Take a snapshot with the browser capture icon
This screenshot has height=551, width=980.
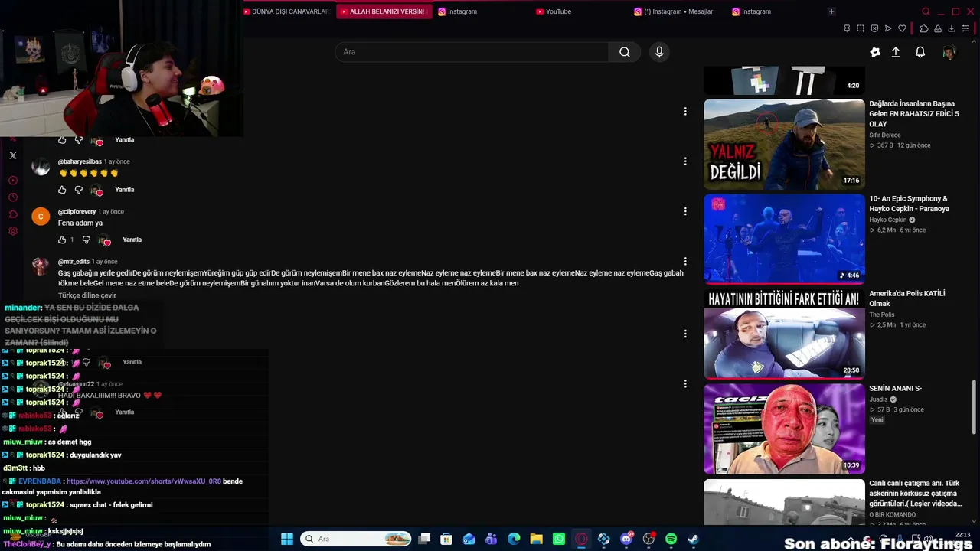tap(861, 28)
